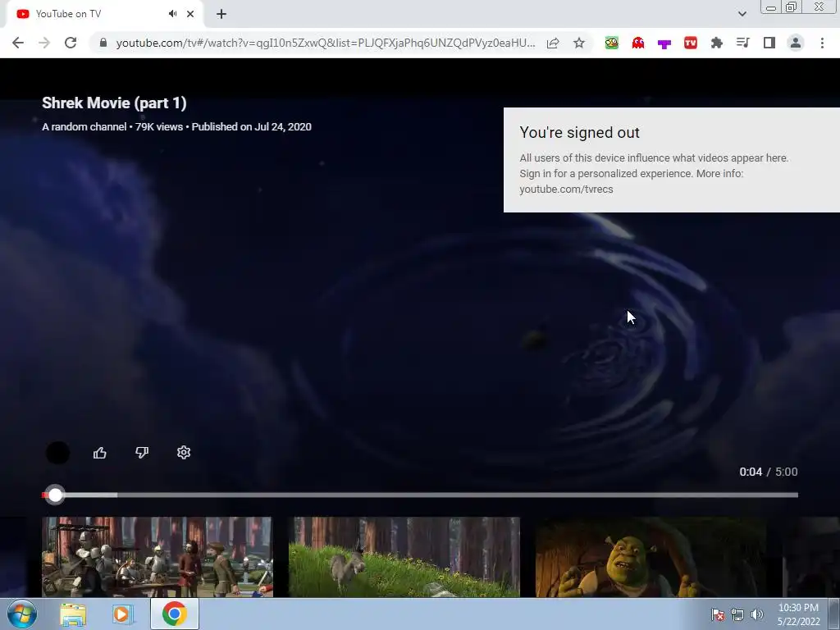Click the address bar URL field
This screenshot has width=840, height=630.
(x=325, y=43)
